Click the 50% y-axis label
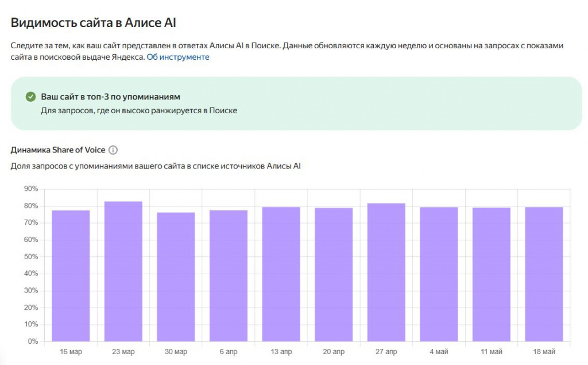The image size is (588, 365). tap(31, 257)
